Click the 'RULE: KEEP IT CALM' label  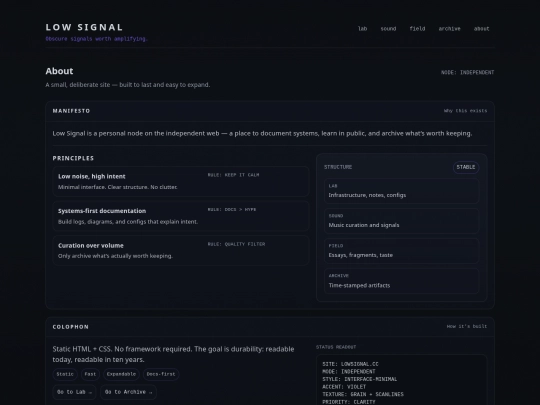[x=233, y=175]
